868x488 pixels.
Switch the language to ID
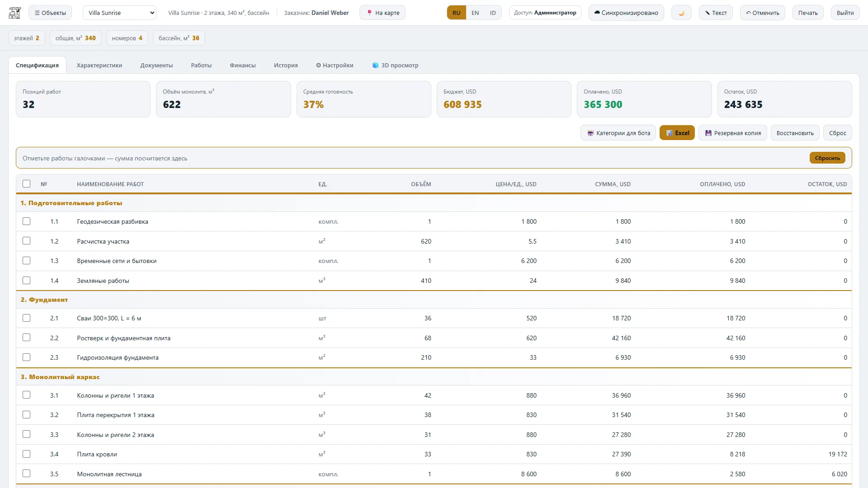click(x=493, y=13)
